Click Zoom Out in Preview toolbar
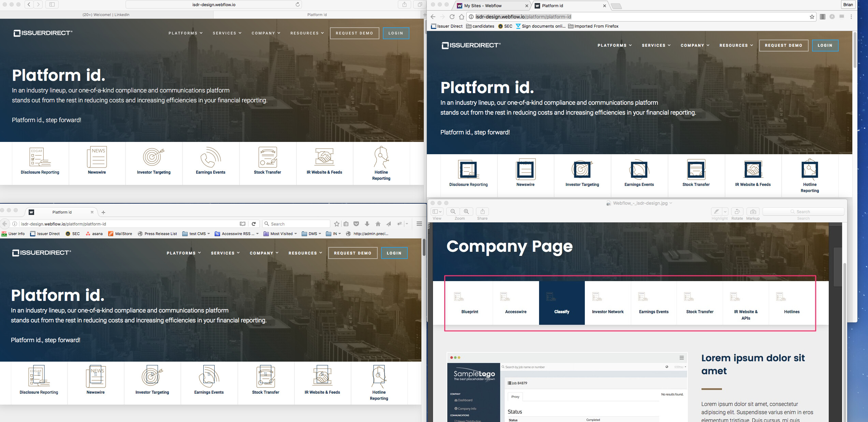This screenshot has width=868, height=422. point(453,212)
